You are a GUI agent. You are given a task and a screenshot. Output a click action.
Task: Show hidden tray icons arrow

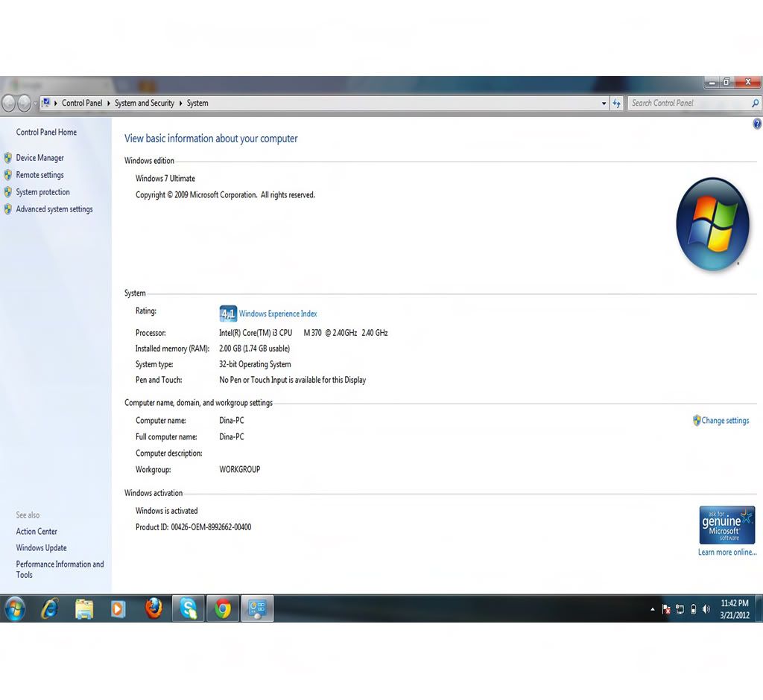click(653, 609)
